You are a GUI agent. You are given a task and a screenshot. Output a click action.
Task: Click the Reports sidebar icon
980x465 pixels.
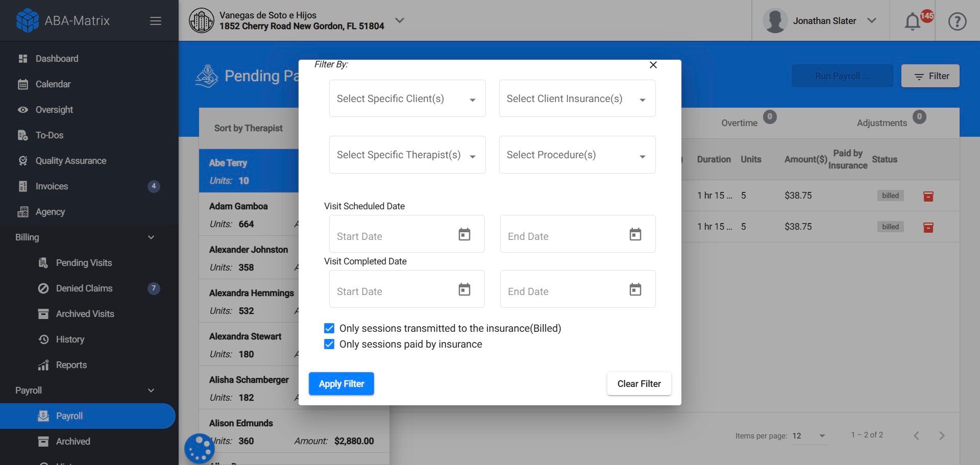[44, 364]
